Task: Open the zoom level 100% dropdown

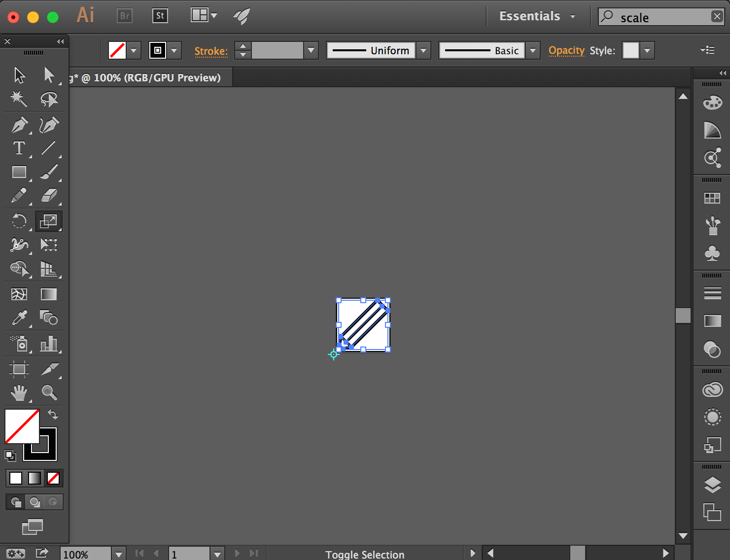Action: point(118,554)
